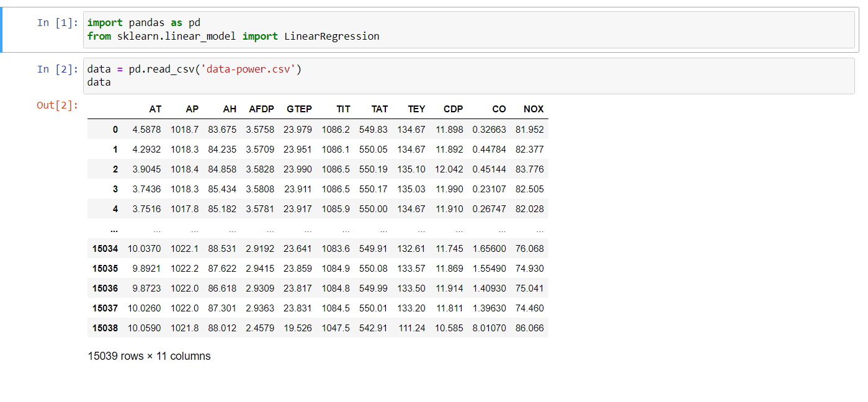Click row index 3
Screen dimensions: 868x402
click(x=115, y=189)
